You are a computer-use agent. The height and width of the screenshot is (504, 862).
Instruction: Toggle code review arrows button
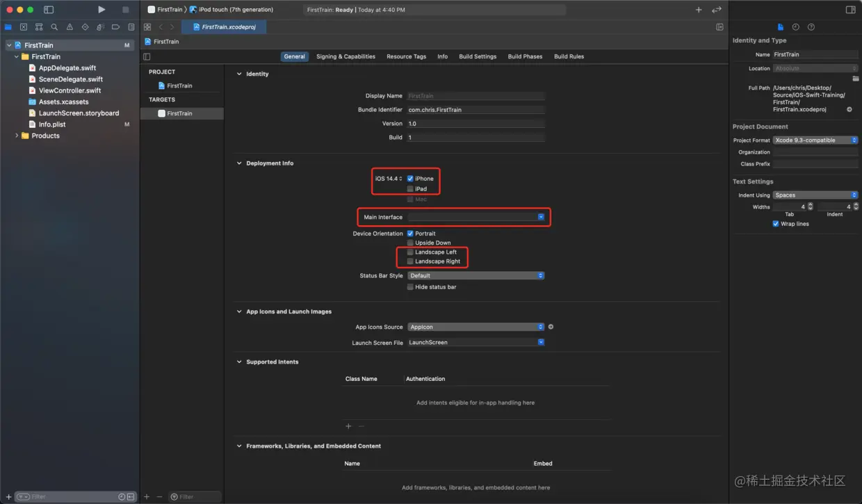717,10
